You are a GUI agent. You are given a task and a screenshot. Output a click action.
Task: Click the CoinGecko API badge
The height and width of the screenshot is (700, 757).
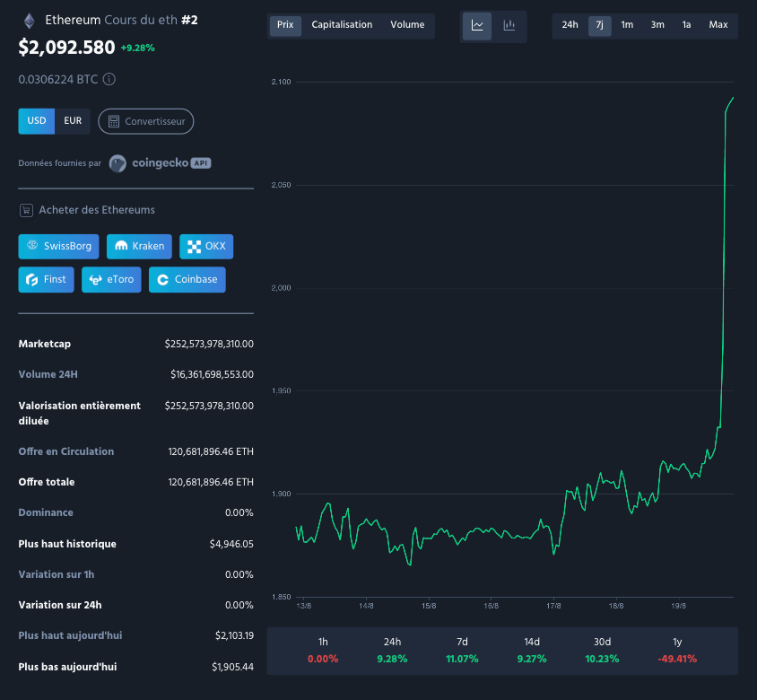(201, 163)
